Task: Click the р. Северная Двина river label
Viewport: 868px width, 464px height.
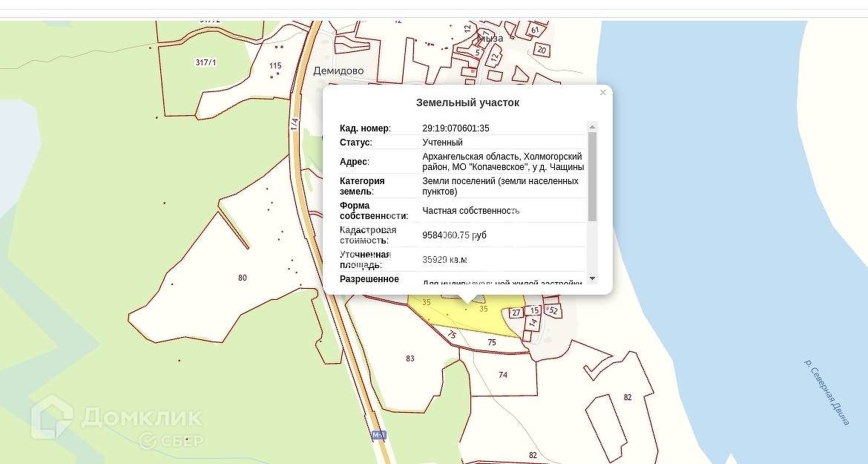Action: [827, 393]
